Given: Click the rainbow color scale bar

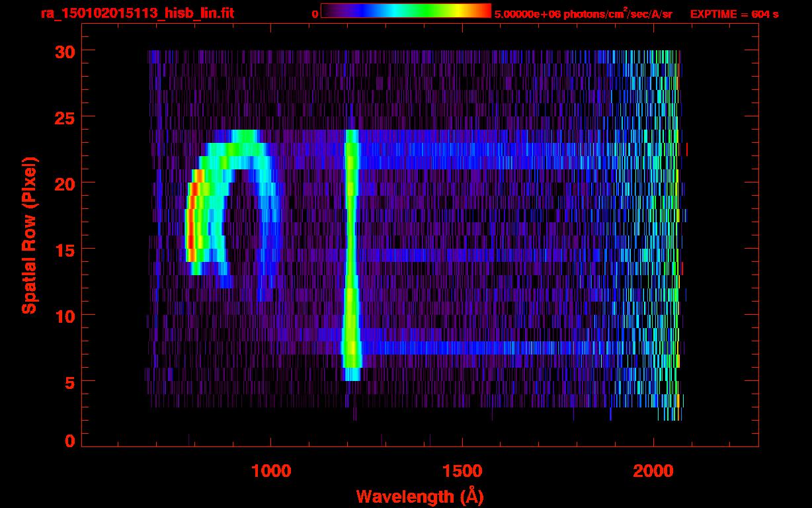Looking at the screenshot, I should tap(406, 11).
